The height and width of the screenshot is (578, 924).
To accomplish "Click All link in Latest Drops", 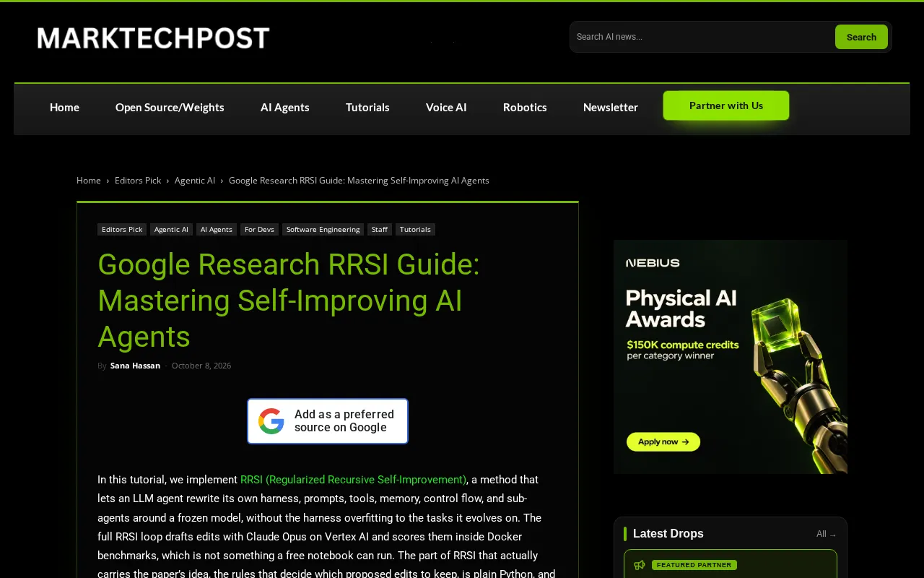I will click(827, 534).
